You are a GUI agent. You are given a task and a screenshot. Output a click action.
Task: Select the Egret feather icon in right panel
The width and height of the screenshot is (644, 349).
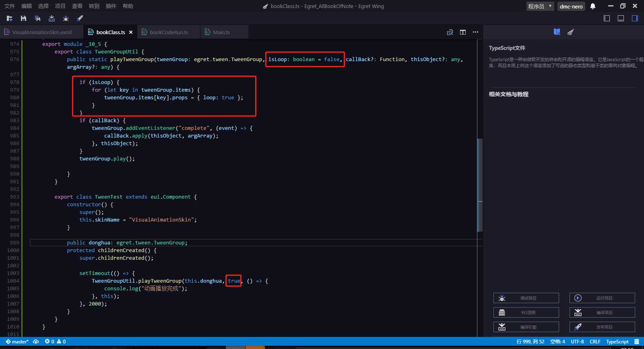[571, 32]
